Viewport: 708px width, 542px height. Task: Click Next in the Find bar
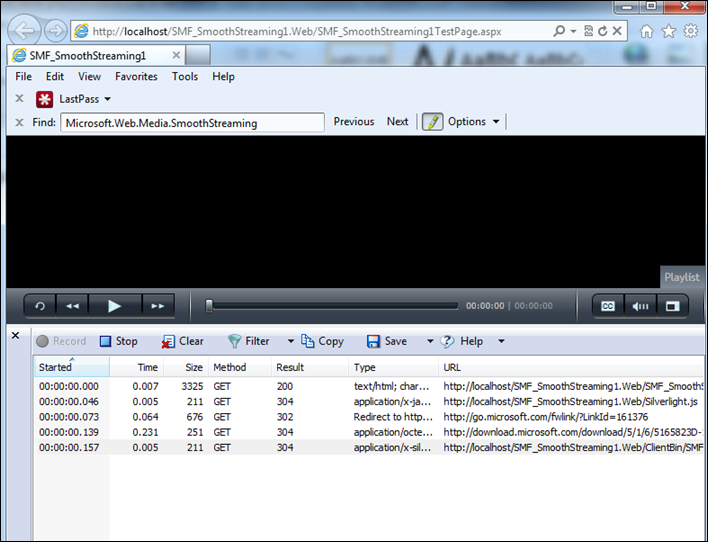(397, 121)
